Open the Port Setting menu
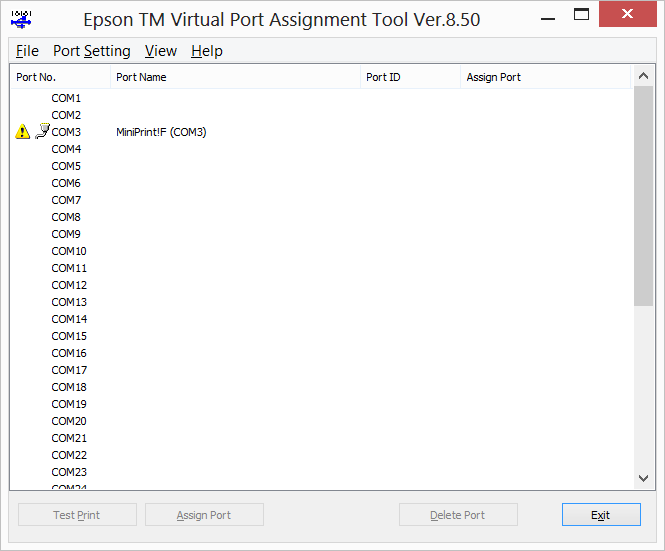This screenshot has height=551, width=665. (x=92, y=51)
